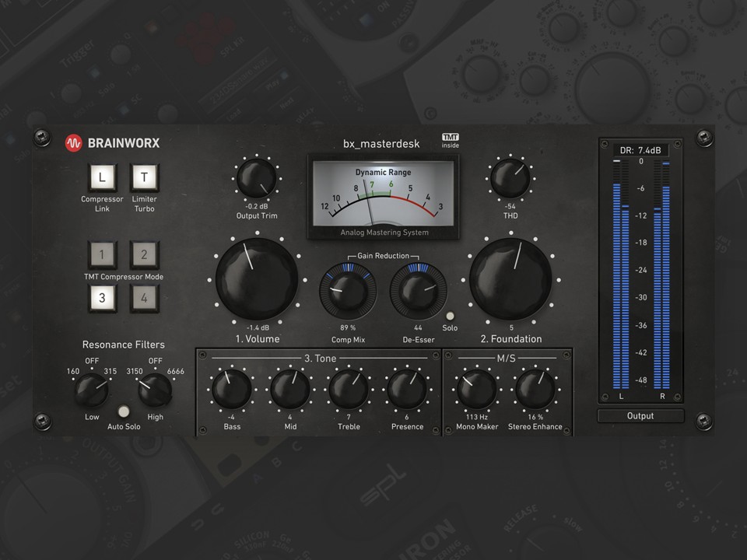Select TMT Compressor Mode 2

pyautogui.click(x=144, y=255)
